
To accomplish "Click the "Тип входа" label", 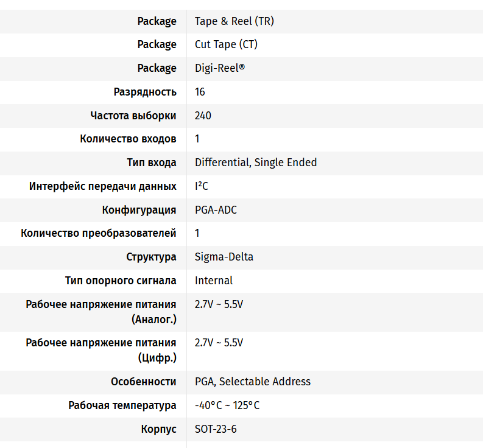I will click(152, 163).
